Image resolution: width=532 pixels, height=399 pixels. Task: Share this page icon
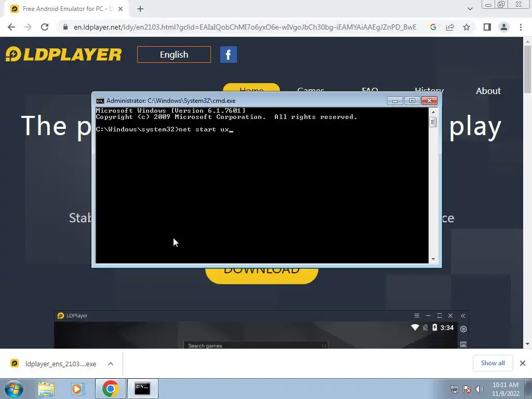click(x=450, y=27)
